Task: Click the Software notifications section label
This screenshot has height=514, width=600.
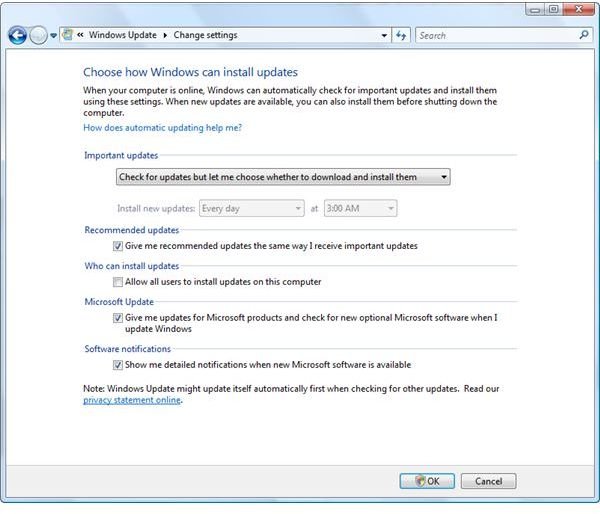Action: click(x=127, y=349)
